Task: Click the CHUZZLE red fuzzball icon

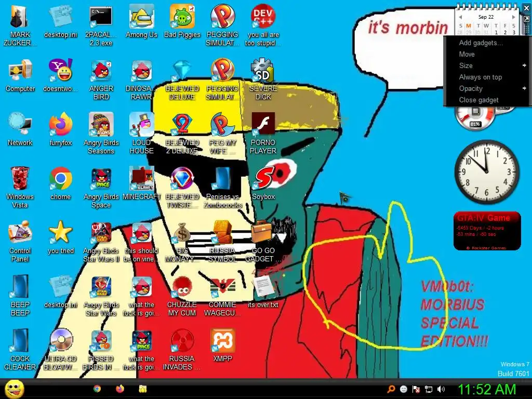Action: (182, 295)
